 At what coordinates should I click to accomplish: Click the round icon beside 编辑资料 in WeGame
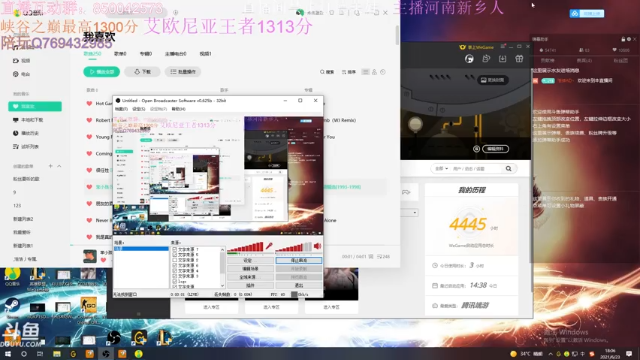(x=476, y=149)
